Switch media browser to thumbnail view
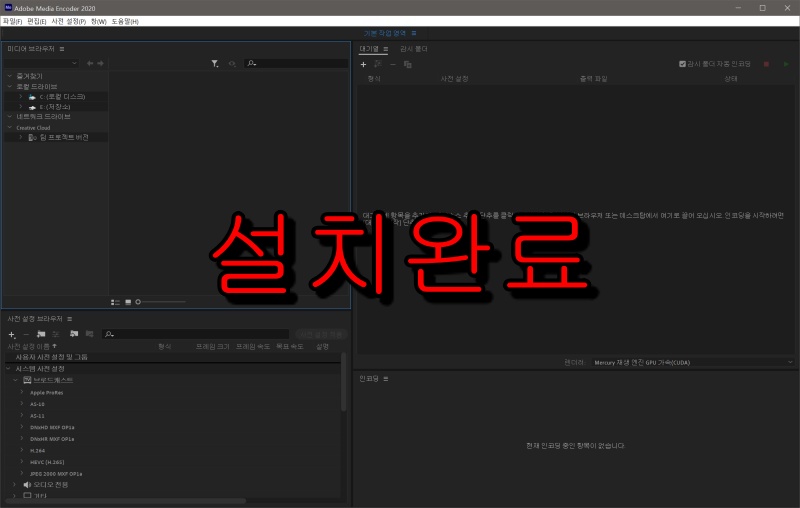 click(128, 302)
